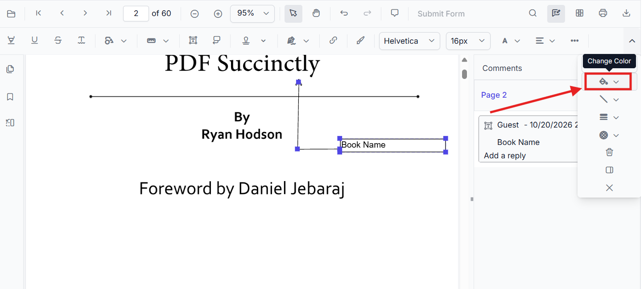The width and height of the screenshot is (644, 289).
Task: Activate the text selection cursor tool
Action: click(x=293, y=13)
